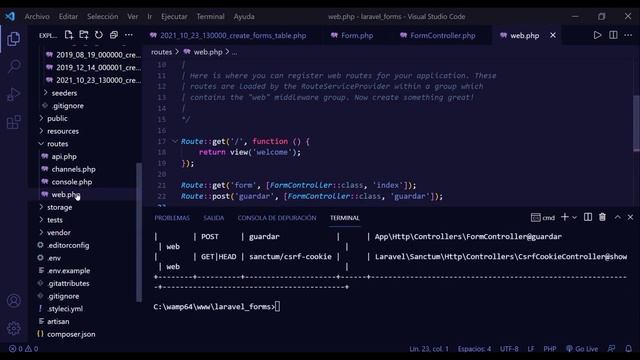Maximize the terminal panel size
Screen dimensions: 640x360
618,217
